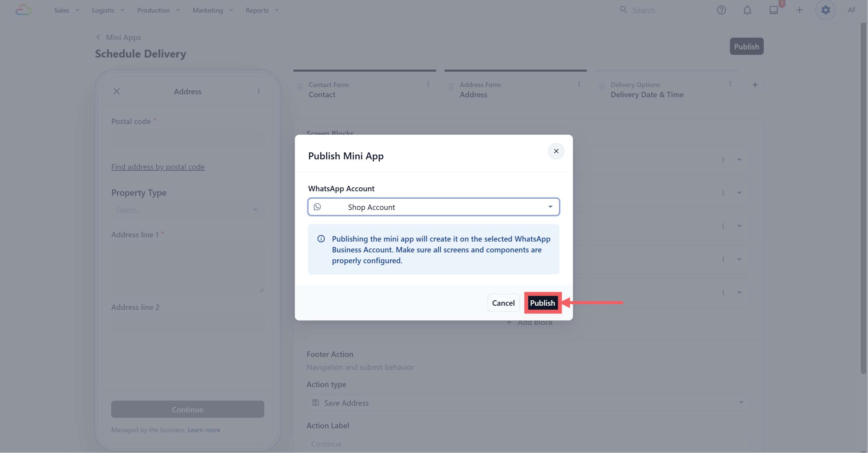
Task: Open the first screen block's three-dot menu
Action: (723, 160)
